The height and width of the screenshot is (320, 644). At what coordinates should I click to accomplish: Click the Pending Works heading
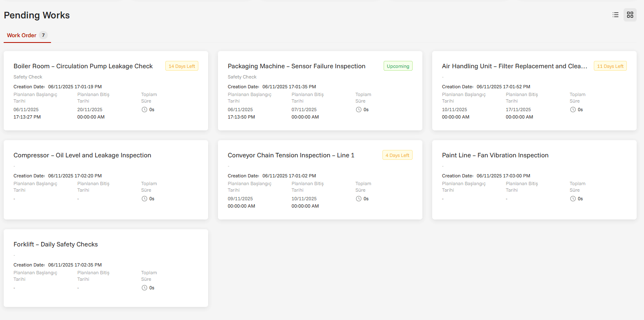[x=37, y=15]
